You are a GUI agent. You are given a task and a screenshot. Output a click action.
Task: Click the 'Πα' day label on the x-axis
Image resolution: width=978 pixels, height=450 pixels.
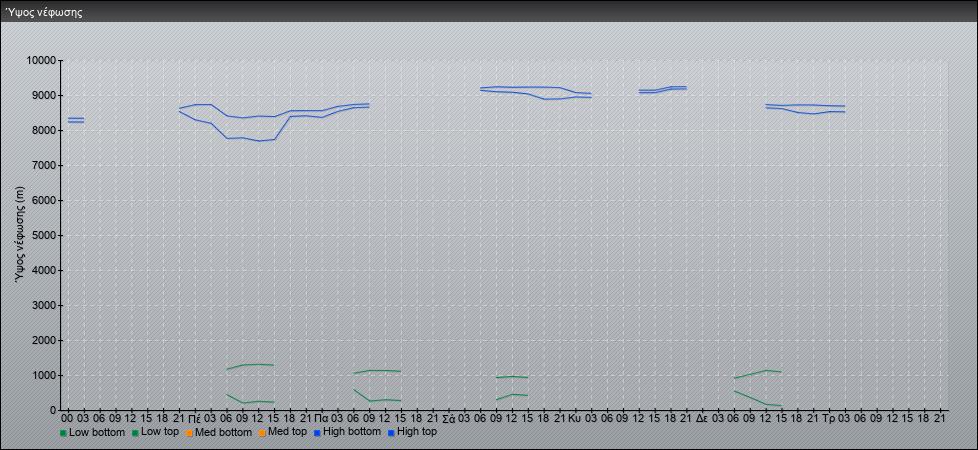coord(321,418)
